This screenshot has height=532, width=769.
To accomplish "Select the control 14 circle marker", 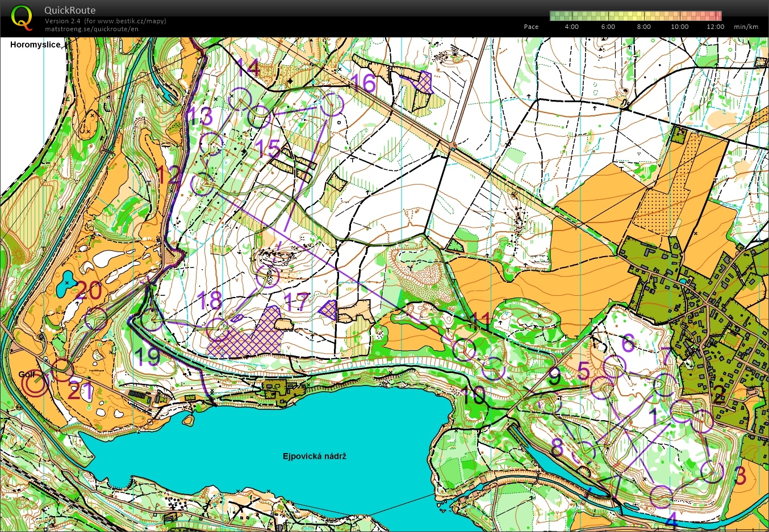I will coord(240,99).
